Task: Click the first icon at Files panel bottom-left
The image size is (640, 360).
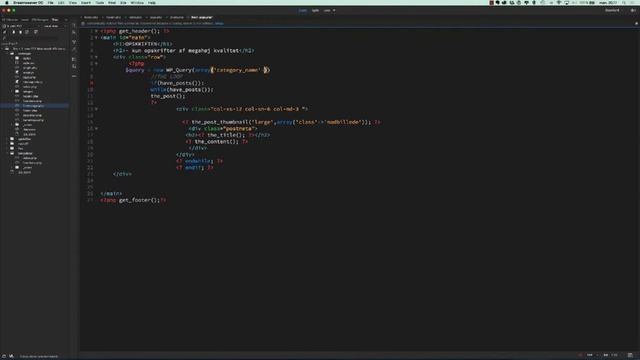Action: pos(4,356)
